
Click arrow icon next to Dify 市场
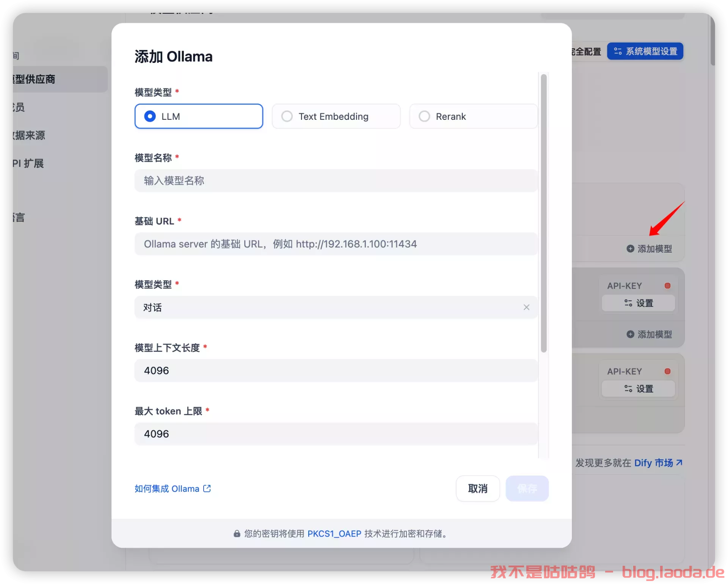(679, 462)
